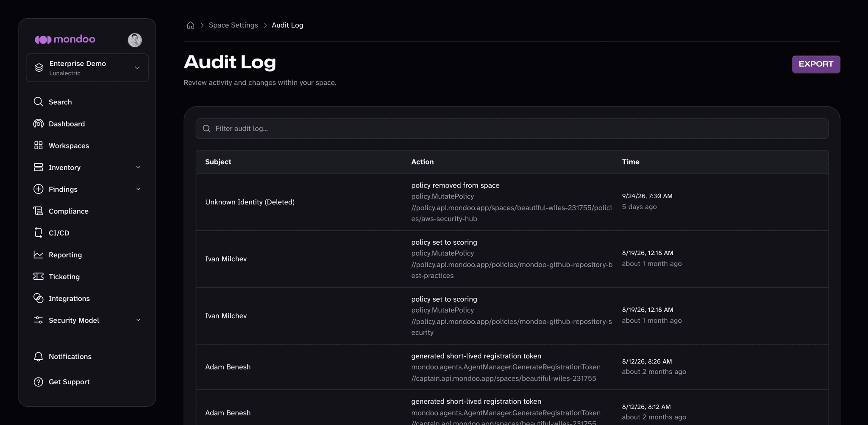
Task: Click the Reporting chart icon
Action: tap(38, 254)
